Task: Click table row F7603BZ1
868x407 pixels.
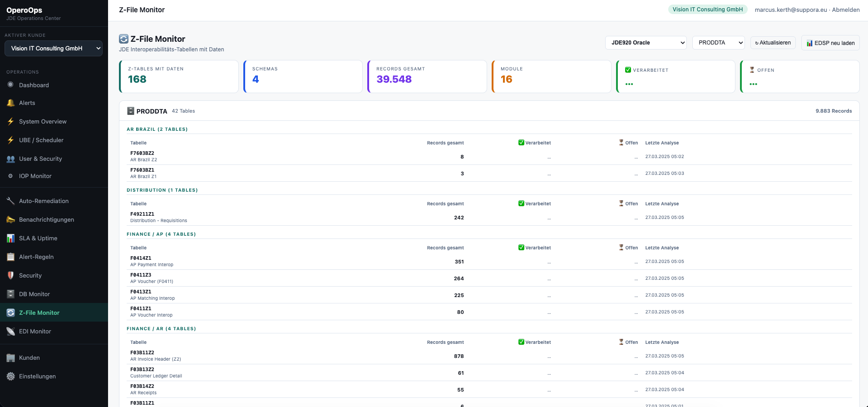Action: click(489, 173)
